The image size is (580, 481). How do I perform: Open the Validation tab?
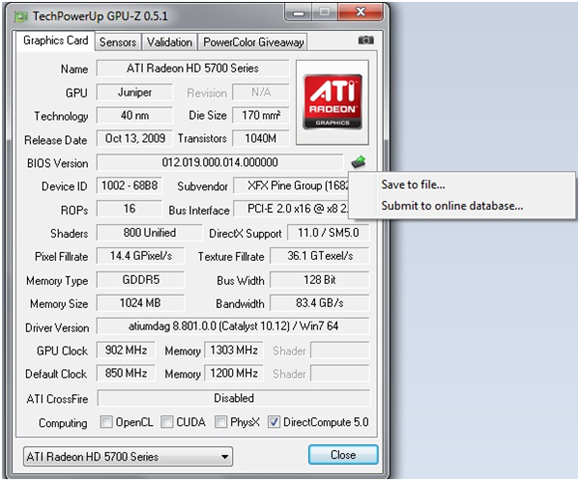point(169,42)
